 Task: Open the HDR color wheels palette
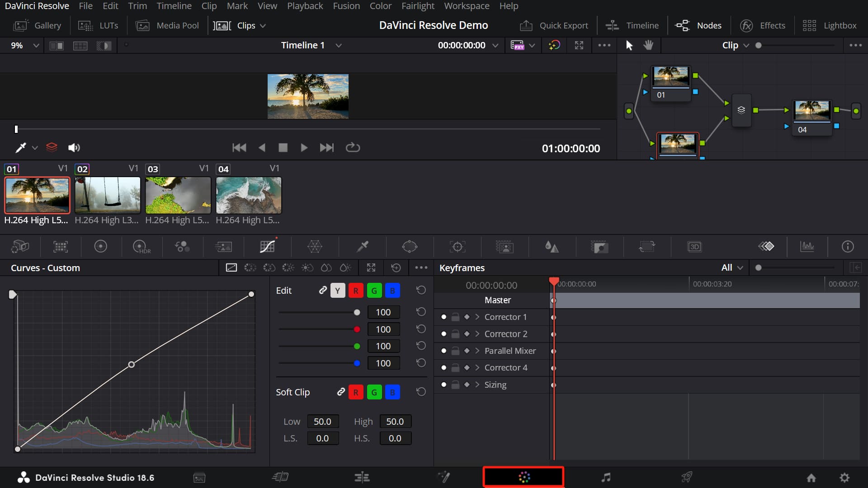pyautogui.click(x=142, y=247)
